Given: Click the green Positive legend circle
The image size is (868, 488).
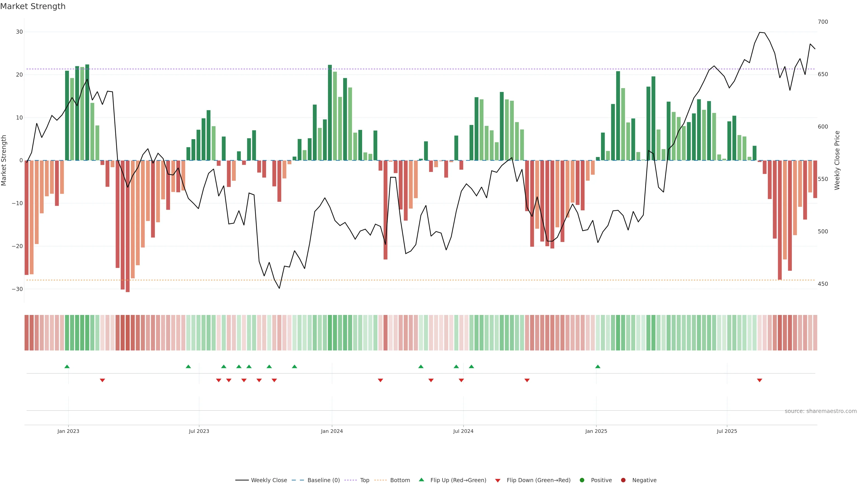Looking at the screenshot, I should click(x=582, y=480).
